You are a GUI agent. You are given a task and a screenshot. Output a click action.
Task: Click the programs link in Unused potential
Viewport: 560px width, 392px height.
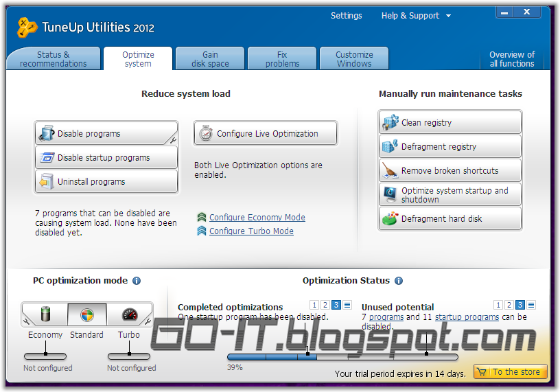coord(386,317)
